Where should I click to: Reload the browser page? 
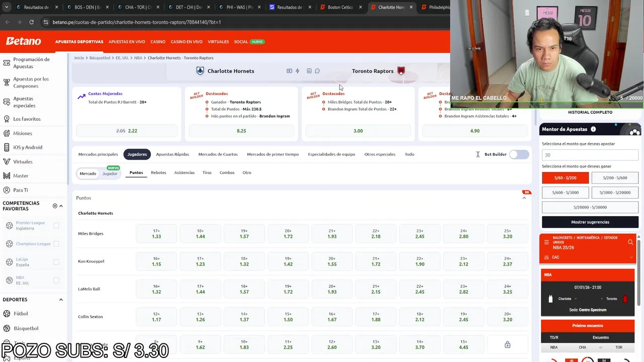click(31, 22)
